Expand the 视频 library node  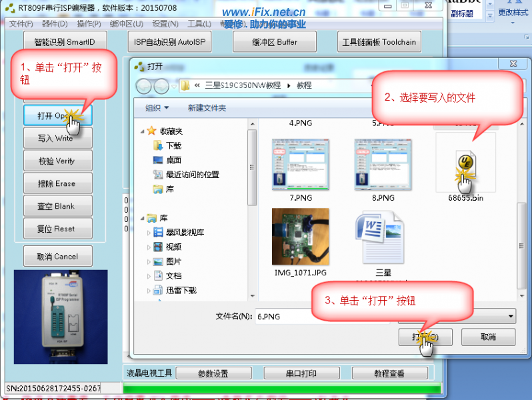click(x=149, y=247)
